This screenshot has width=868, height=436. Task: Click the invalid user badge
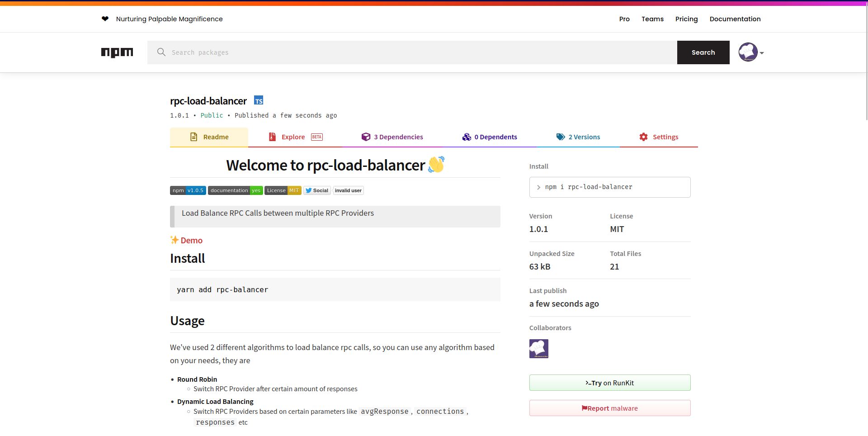click(348, 190)
